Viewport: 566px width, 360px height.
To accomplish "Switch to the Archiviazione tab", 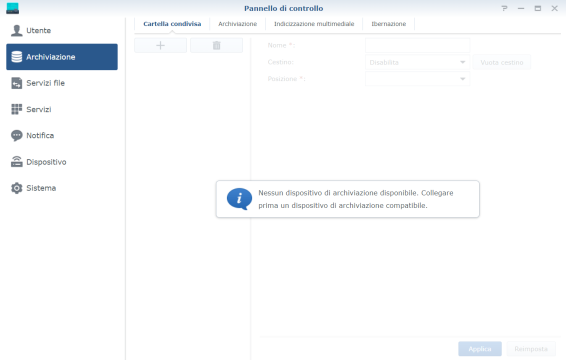I will coord(238,24).
